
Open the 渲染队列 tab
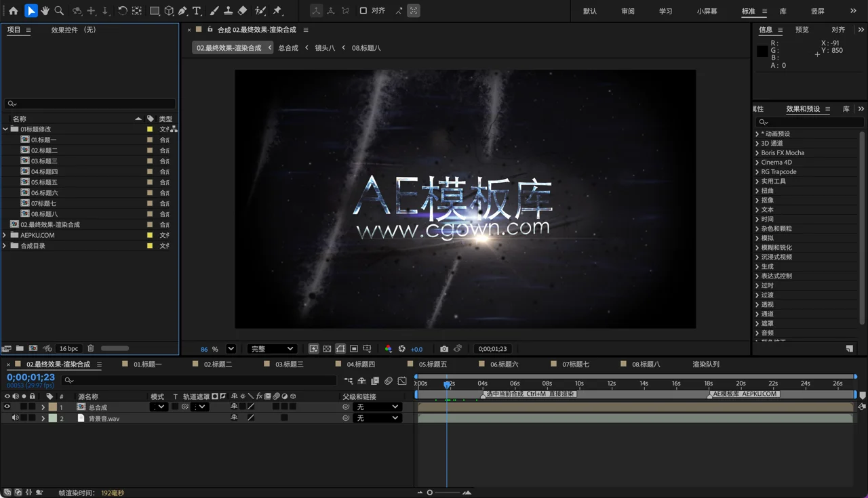706,365
